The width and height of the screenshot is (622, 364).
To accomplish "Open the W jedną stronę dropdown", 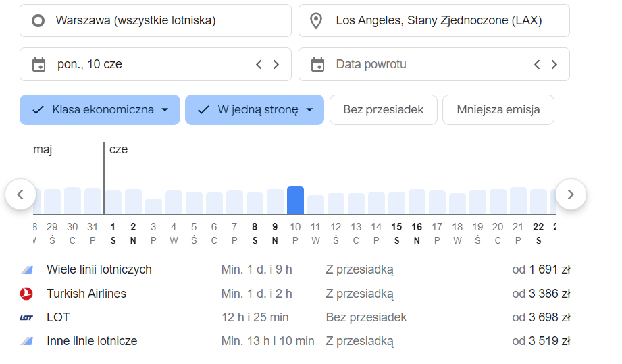I will (255, 110).
